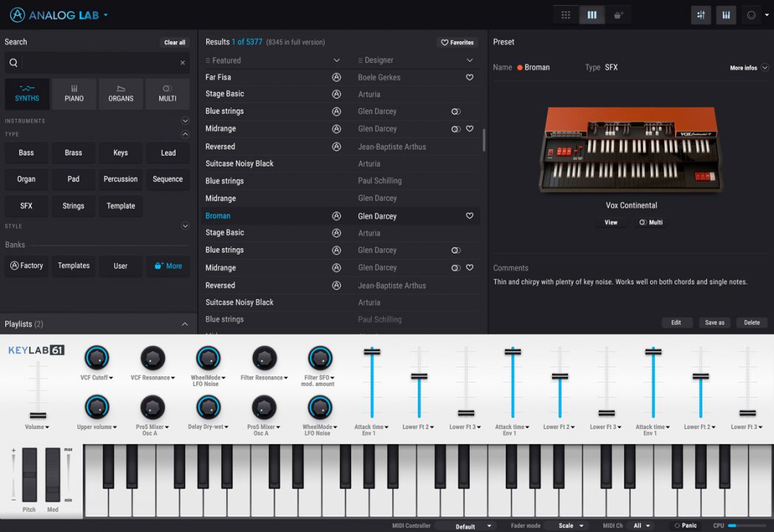Toggle the Lead type filter
Screen dimensions: 774x532
tap(168, 153)
